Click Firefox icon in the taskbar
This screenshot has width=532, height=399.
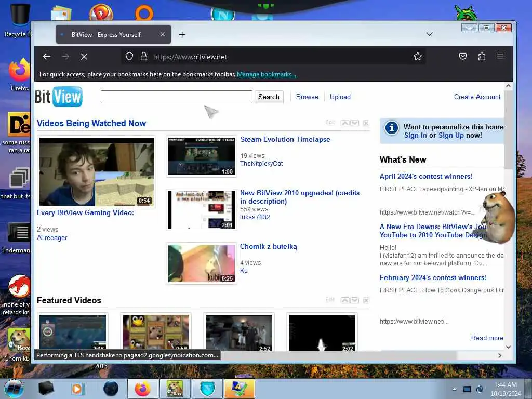142,389
